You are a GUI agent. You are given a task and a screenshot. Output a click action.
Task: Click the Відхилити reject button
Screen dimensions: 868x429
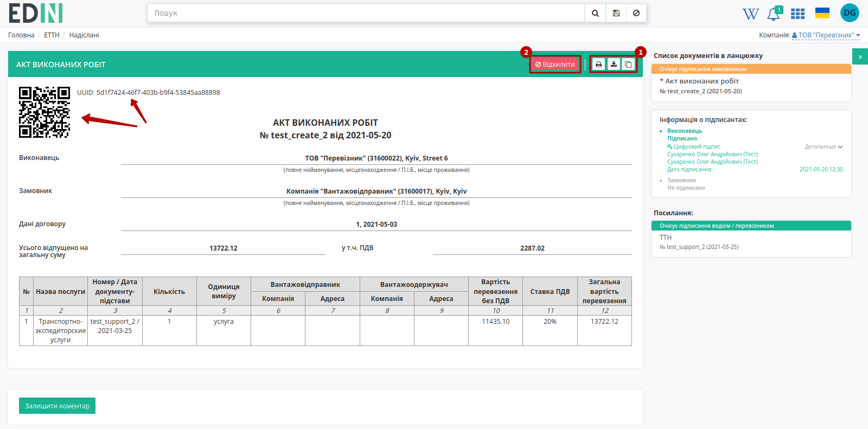click(x=555, y=65)
